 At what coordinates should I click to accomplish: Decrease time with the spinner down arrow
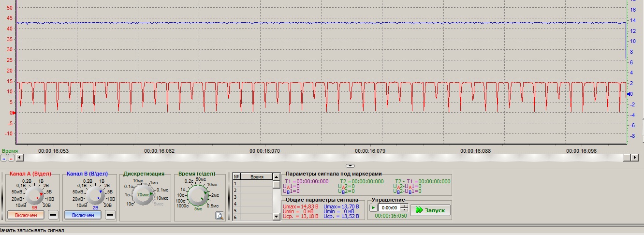tap(405, 210)
